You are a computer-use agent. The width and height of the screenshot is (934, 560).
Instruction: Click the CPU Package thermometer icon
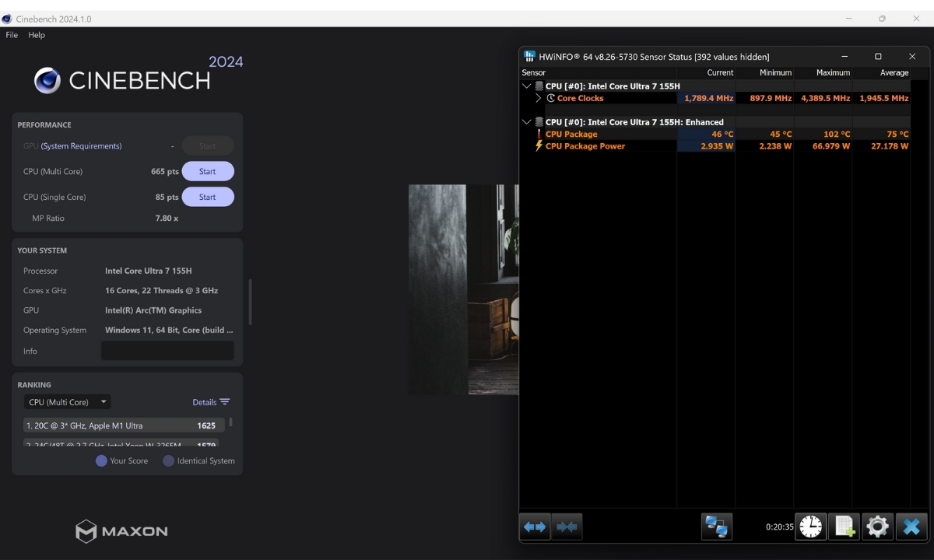[538, 134]
